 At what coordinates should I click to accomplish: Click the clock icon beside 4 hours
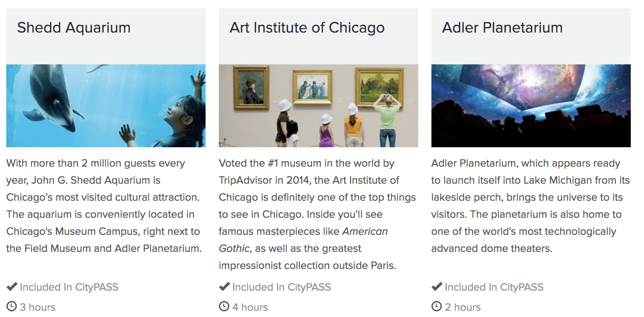[x=224, y=307]
